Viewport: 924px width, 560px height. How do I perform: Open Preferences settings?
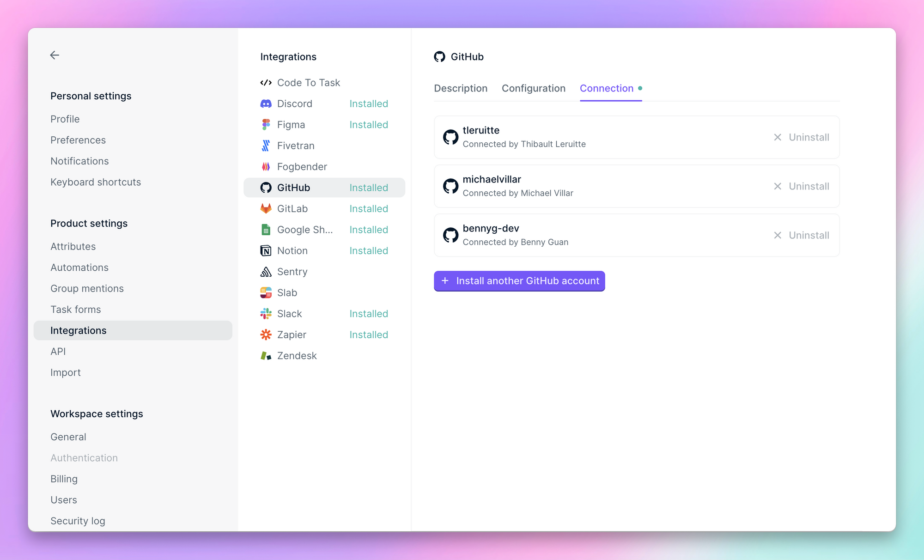[78, 140]
